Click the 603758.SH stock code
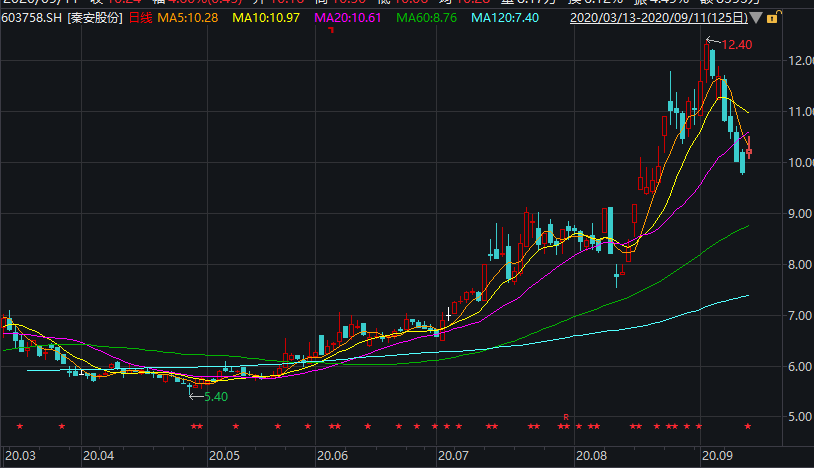The width and height of the screenshot is (814, 468). click(x=32, y=18)
